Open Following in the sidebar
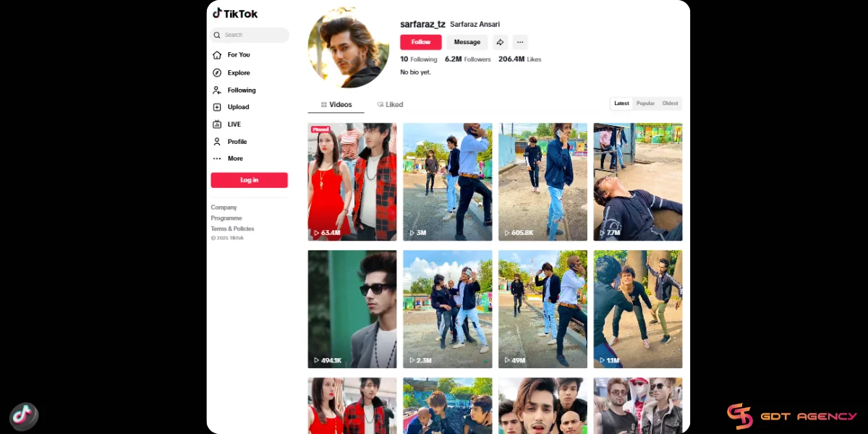868x434 pixels. tap(242, 90)
